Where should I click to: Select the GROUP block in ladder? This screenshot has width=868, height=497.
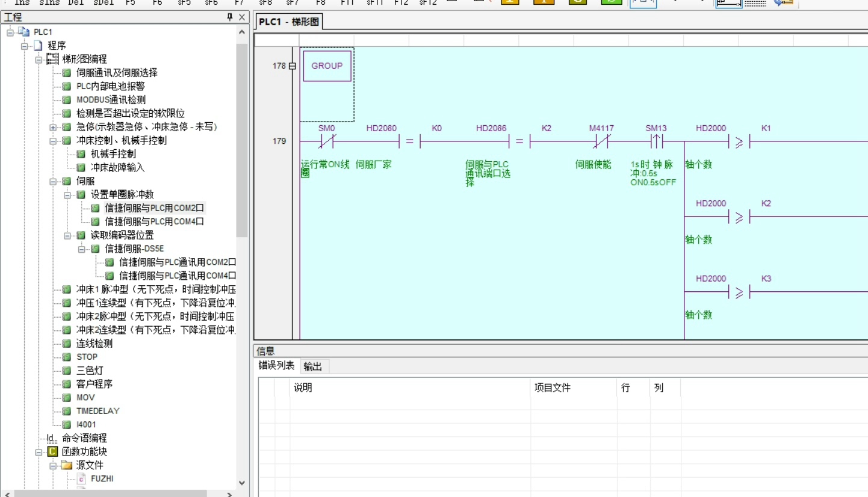coord(327,66)
